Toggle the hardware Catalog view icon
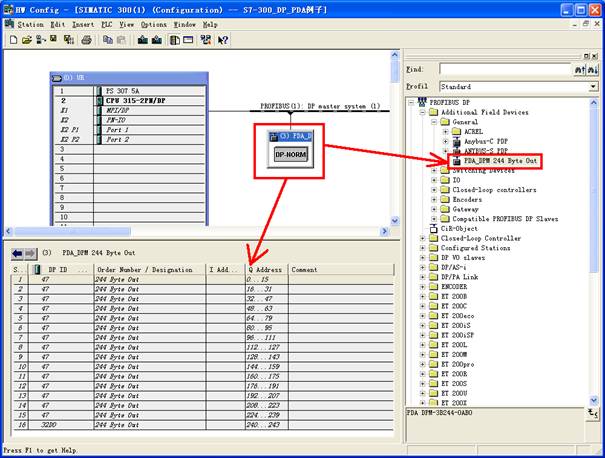The width and height of the screenshot is (605, 458). pos(174,40)
